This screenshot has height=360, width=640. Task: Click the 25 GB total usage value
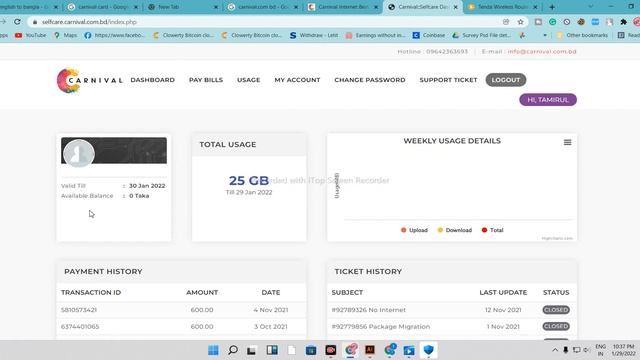coord(249,180)
